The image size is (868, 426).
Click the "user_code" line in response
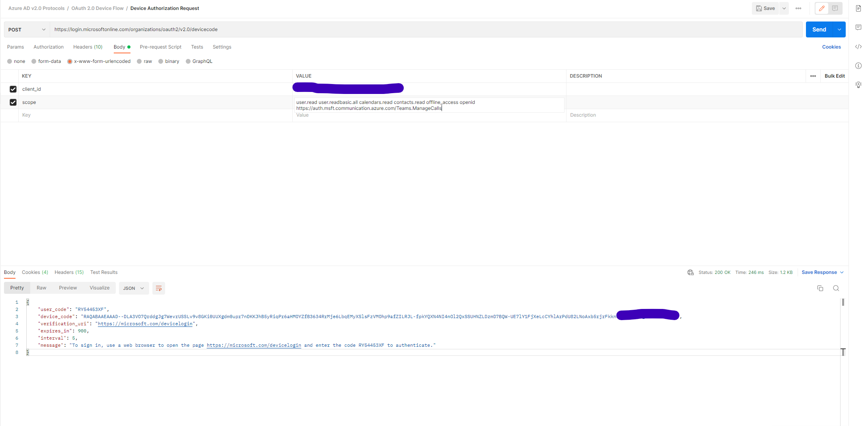click(73, 309)
